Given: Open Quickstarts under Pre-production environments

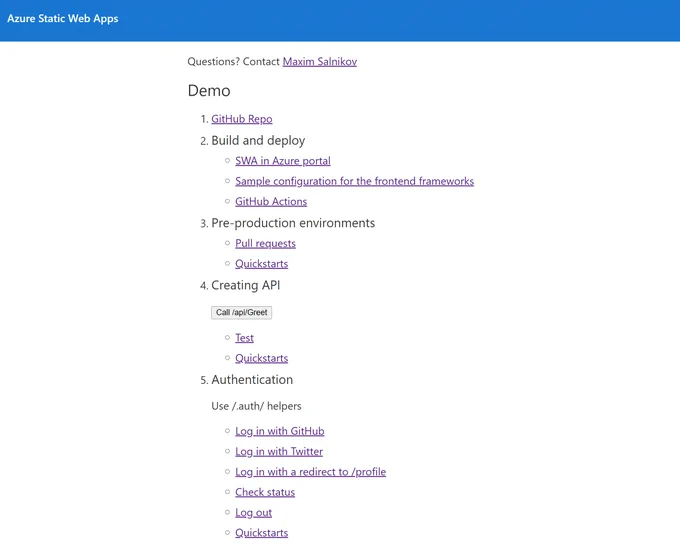Looking at the screenshot, I should coord(262,264).
